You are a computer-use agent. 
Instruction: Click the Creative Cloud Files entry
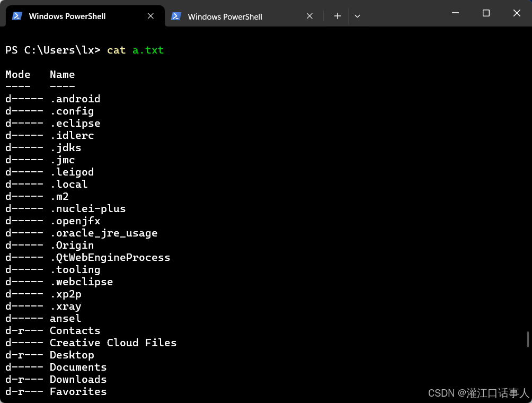(x=113, y=343)
